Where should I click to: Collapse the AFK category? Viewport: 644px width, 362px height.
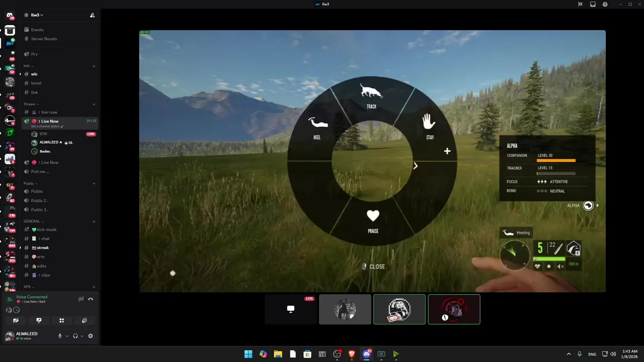28,287
